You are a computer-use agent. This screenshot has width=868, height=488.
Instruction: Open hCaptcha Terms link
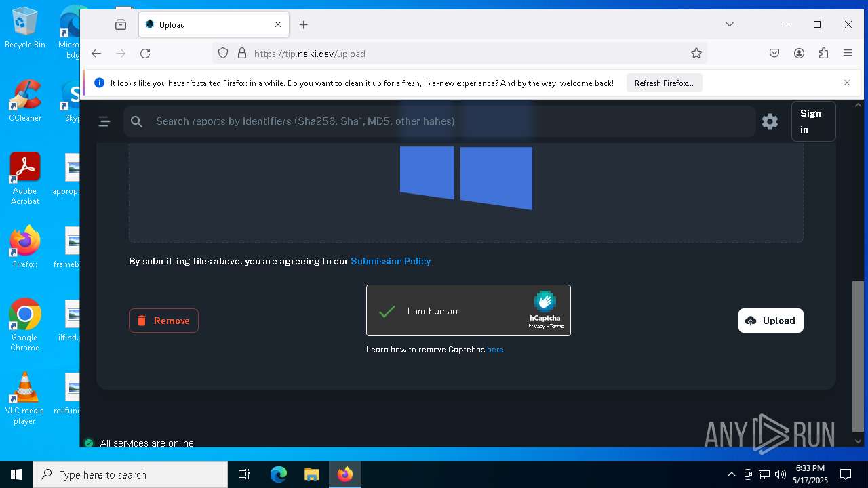[557, 326]
